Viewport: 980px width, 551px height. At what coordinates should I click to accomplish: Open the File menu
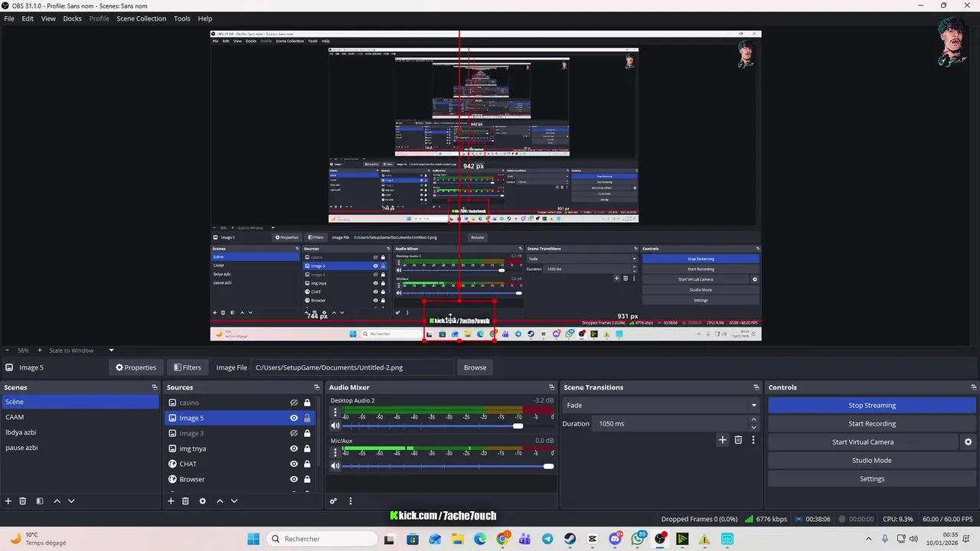[x=9, y=18]
